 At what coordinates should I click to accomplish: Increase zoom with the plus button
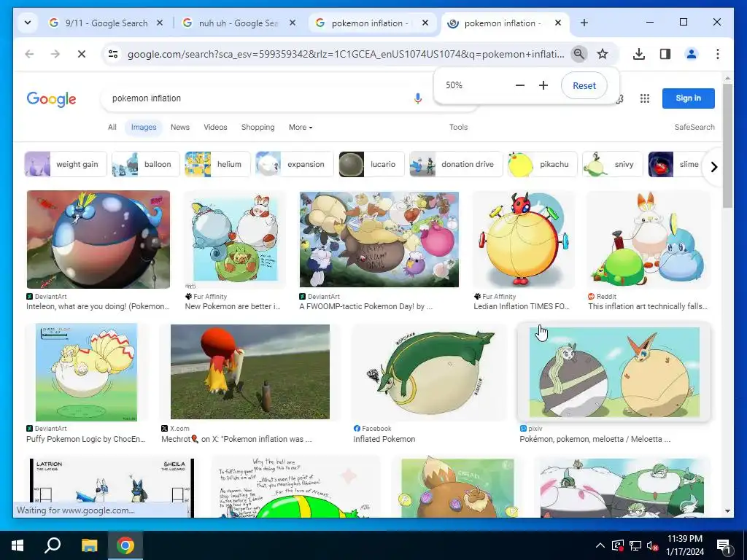click(x=543, y=85)
